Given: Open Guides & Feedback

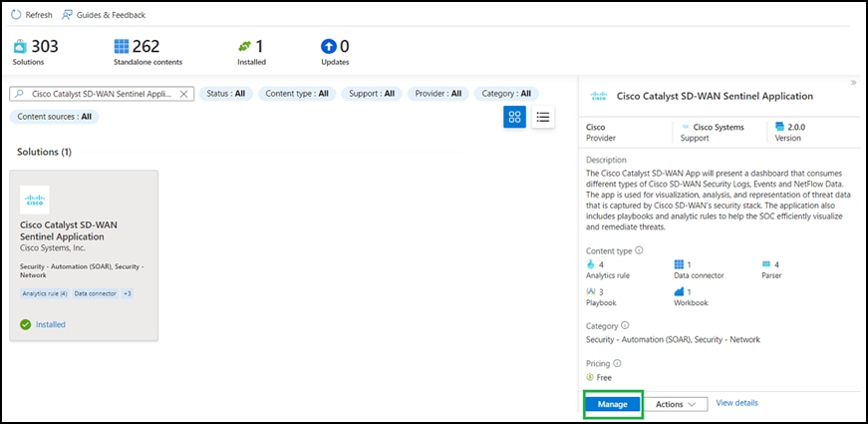Looking at the screenshot, I should click(x=104, y=15).
